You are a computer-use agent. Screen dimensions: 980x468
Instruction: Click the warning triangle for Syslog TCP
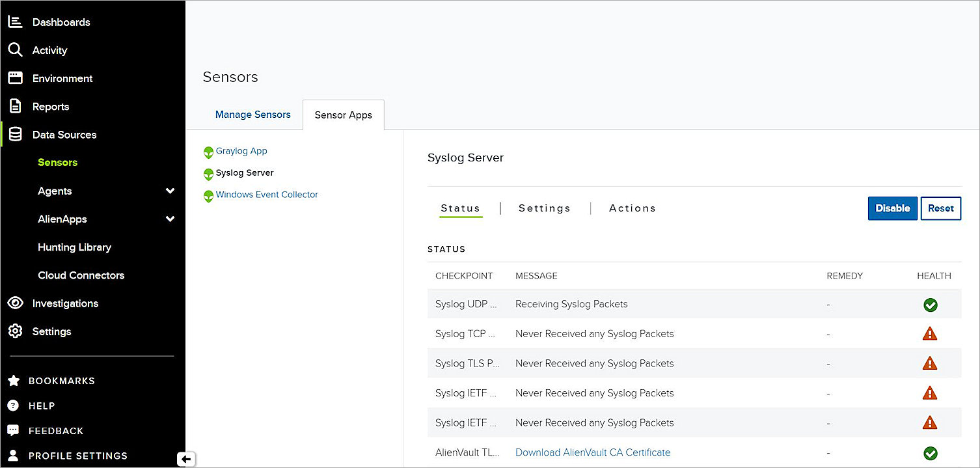click(930, 333)
